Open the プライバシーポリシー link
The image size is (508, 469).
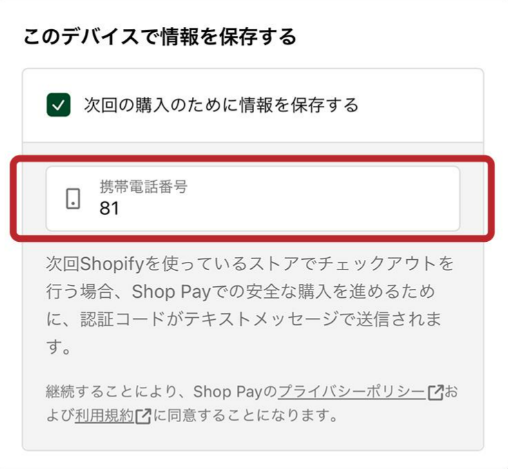click(352, 392)
